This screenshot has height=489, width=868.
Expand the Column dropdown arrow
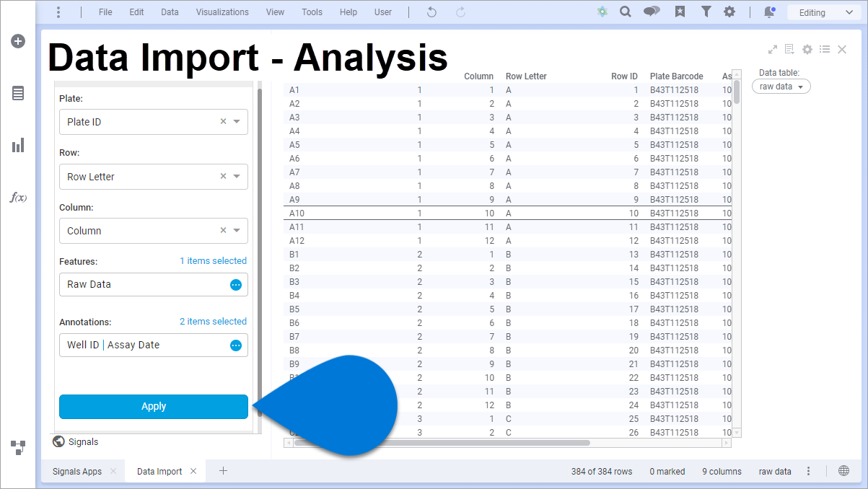237,231
